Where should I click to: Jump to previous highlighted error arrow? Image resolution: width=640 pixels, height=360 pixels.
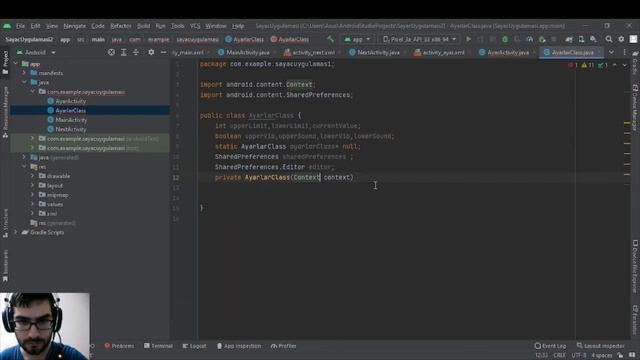tap(615, 65)
